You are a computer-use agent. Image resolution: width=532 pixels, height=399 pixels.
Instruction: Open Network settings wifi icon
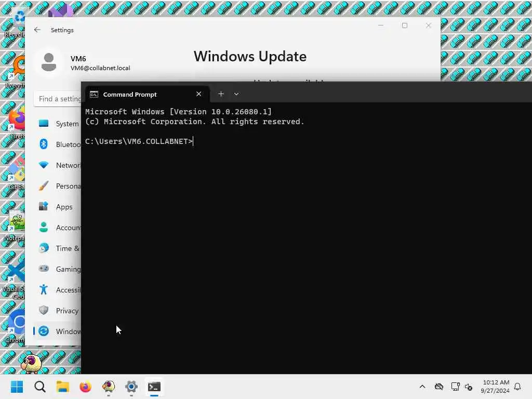(44, 165)
